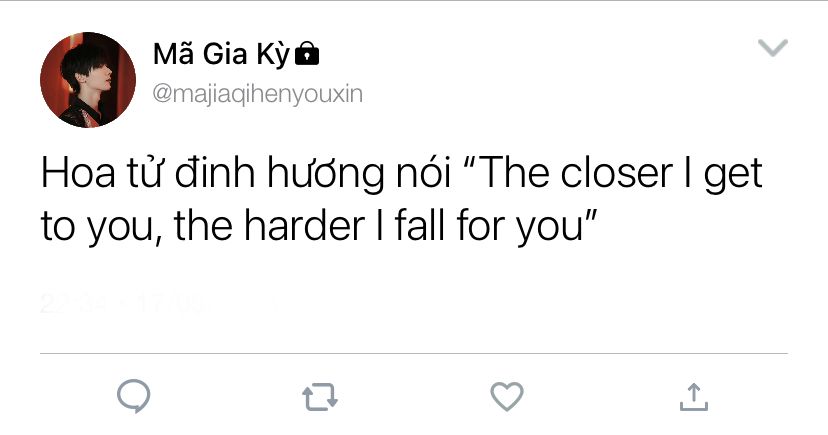Select the words "Hoa tử đinh hương"
Viewport: 828px width, 435px height.
(213, 173)
